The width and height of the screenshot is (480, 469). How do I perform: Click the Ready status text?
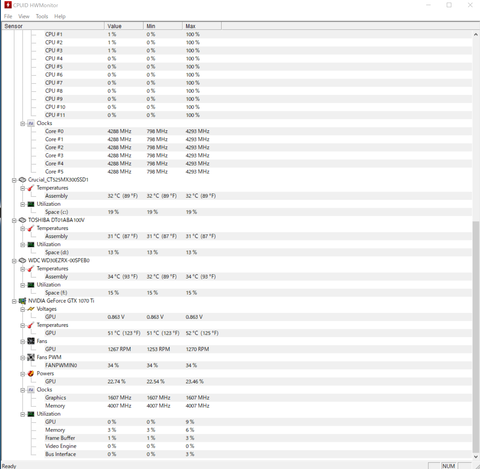(x=9, y=466)
